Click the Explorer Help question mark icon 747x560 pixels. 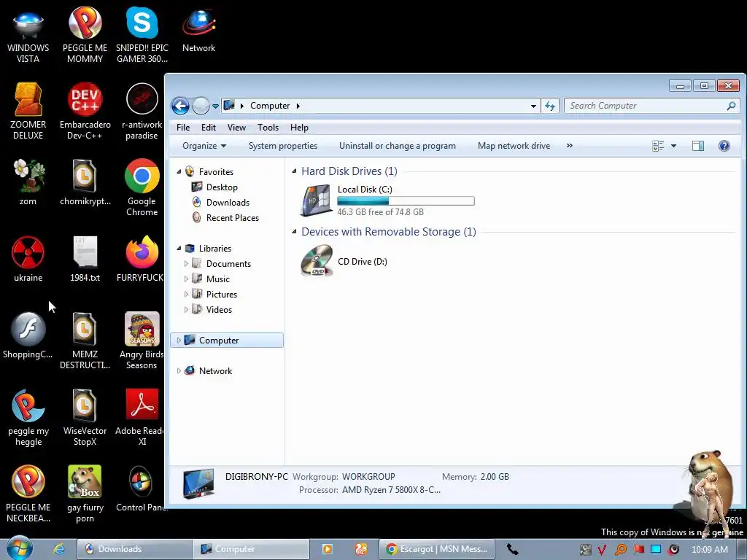[724, 146]
